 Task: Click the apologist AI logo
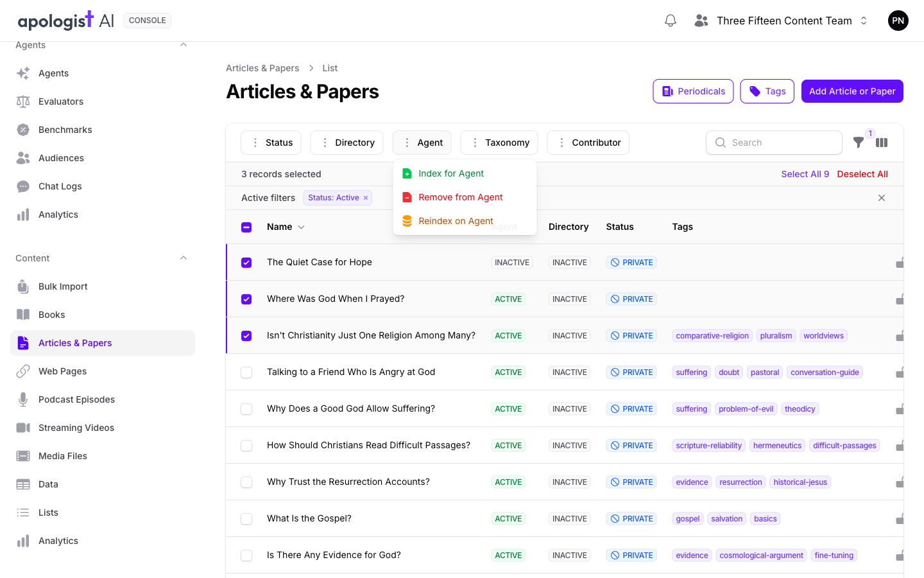(x=65, y=21)
